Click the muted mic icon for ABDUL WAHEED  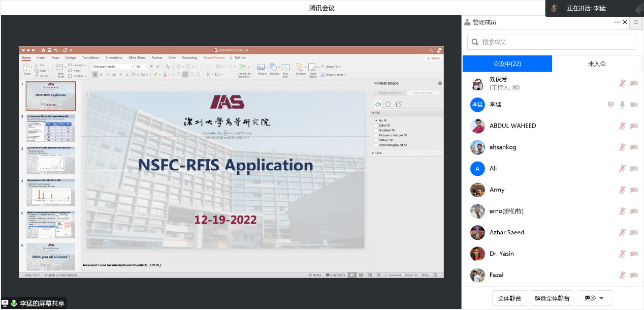coord(622,126)
